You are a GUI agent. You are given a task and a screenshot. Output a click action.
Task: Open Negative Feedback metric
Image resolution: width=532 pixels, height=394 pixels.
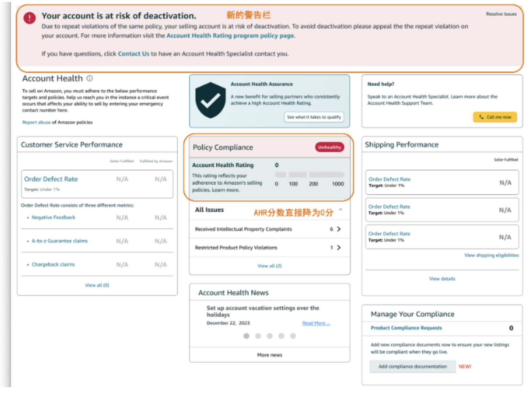pyautogui.click(x=53, y=217)
